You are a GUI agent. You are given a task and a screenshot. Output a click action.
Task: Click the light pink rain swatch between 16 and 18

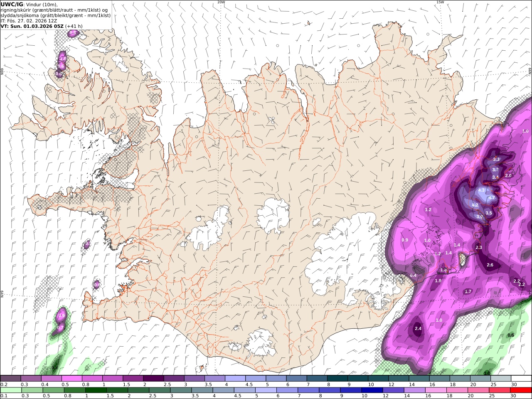click(x=436, y=390)
